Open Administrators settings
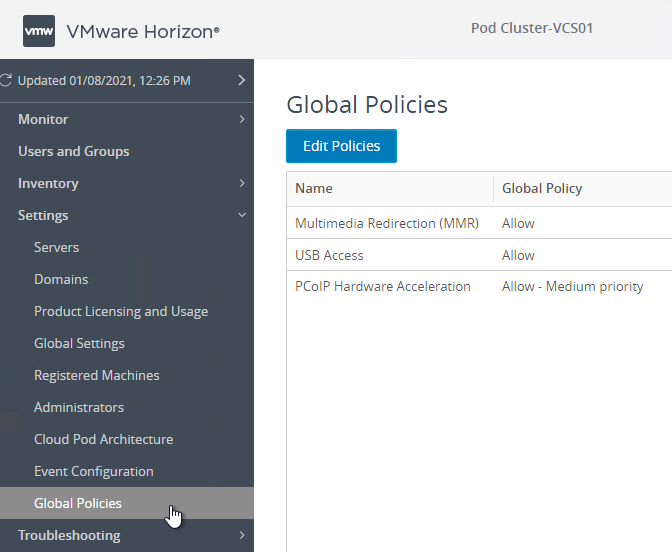Image resolution: width=672 pixels, height=552 pixels. 79,407
